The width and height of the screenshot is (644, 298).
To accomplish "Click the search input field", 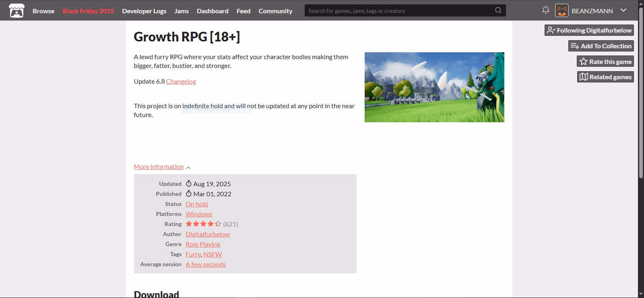I will pyautogui.click(x=398, y=11).
